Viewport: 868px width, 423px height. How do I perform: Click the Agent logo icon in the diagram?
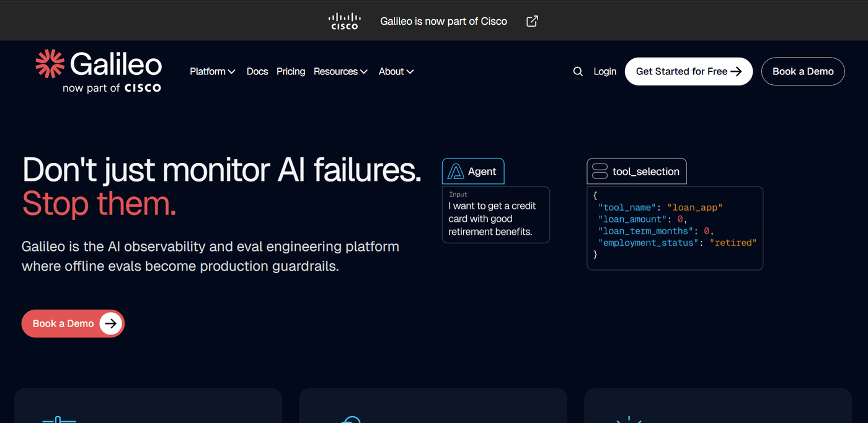[x=456, y=172]
